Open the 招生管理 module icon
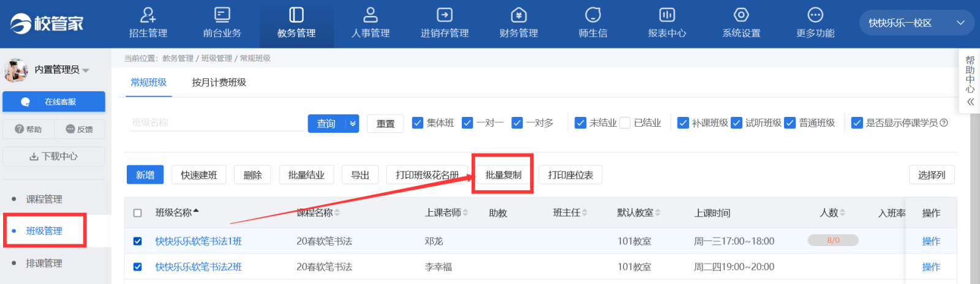 coord(148,15)
